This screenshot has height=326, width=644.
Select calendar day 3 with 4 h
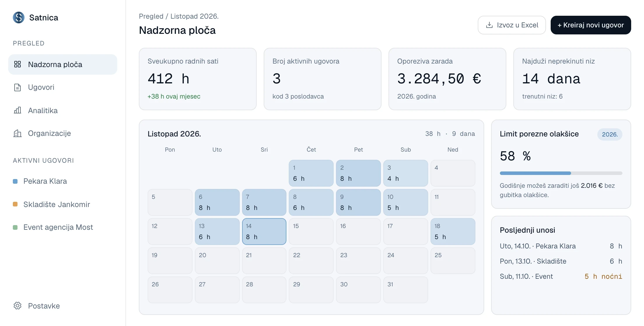tap(406, 173)
